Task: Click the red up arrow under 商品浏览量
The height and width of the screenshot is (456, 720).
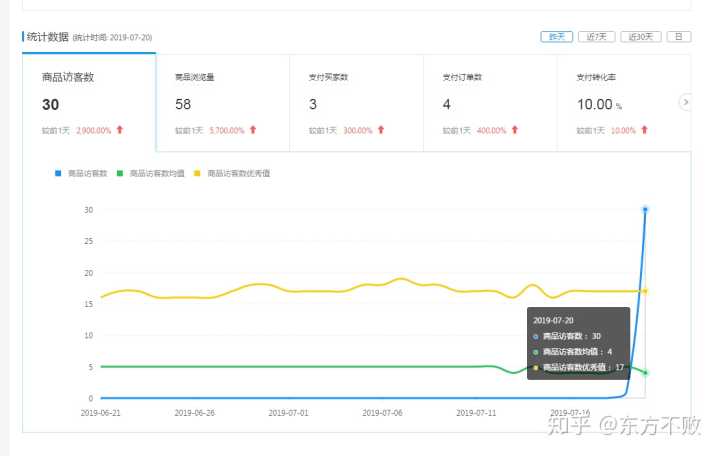Action: coord(253,130)
